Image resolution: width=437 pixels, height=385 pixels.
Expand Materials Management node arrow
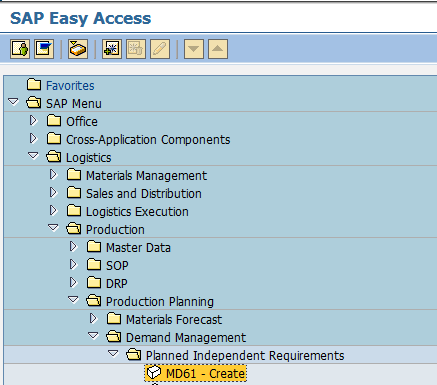[x=53, y=174]
